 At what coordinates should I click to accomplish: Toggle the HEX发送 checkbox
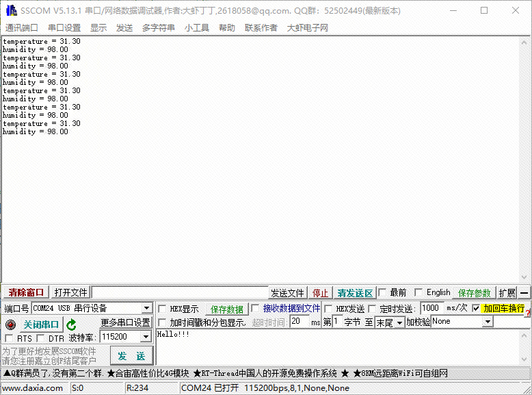tap(328, 309)
